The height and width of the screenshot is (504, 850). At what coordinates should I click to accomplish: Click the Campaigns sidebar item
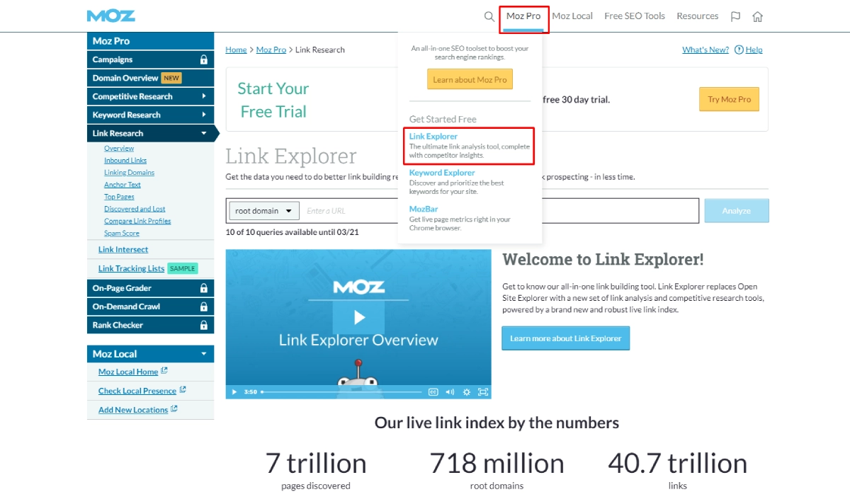[150, 59]
